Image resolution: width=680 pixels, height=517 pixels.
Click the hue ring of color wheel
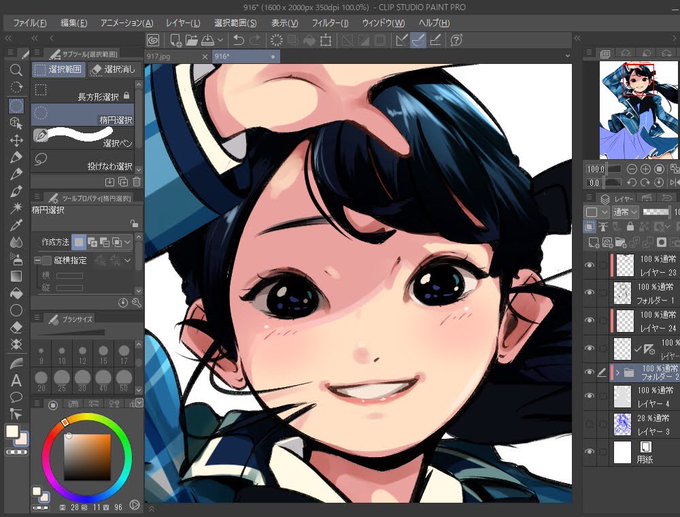point(87,418)
